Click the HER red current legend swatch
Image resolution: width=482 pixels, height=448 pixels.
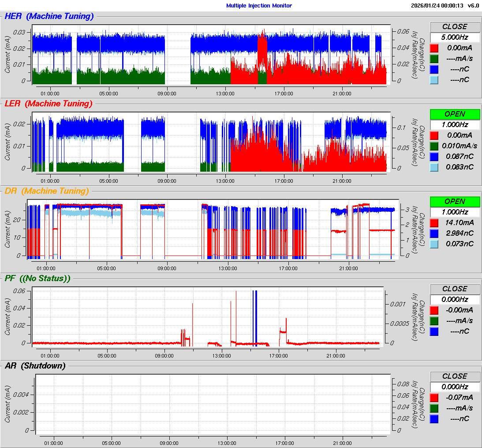click(434, 48)
